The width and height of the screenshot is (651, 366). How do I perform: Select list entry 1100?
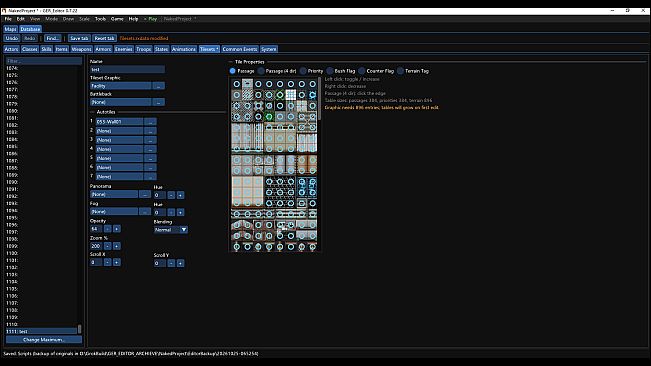coord(42,253)
